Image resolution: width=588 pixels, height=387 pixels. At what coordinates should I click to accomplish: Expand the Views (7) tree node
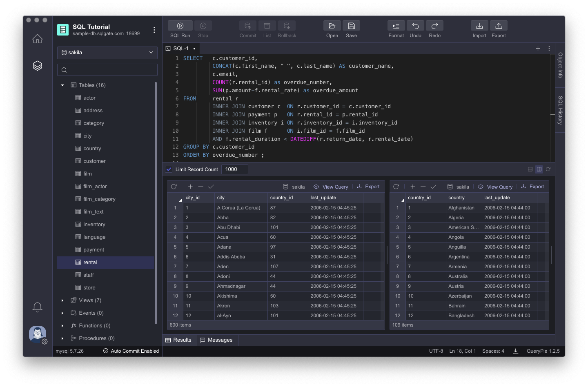point(62,300)
